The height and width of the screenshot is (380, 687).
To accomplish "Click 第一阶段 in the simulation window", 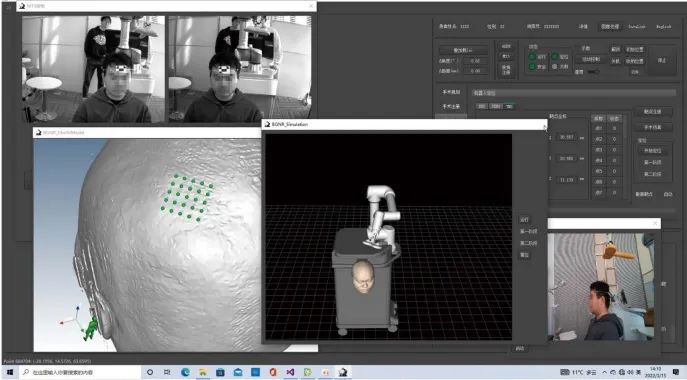I will pyautogui.click(x=528, y=231).
